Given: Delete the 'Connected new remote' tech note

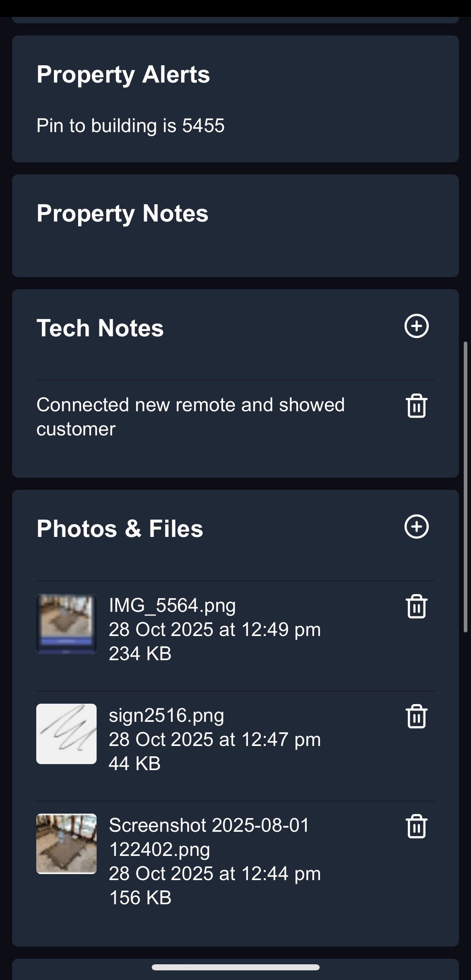Looking at the screenshot, I should click(x=416, y=406).
